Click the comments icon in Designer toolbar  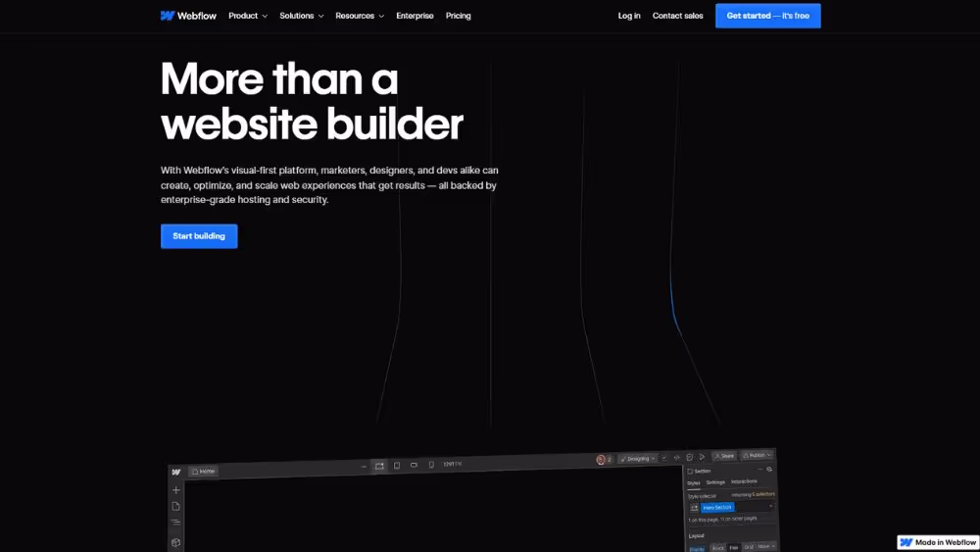[689, 457]
